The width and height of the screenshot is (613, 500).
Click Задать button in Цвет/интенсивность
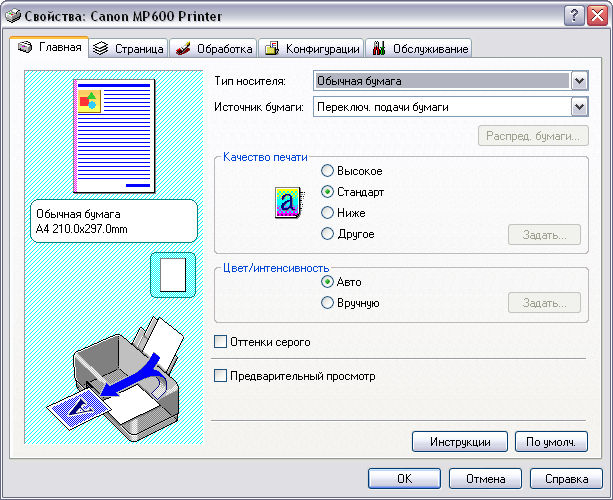[544, 303]
